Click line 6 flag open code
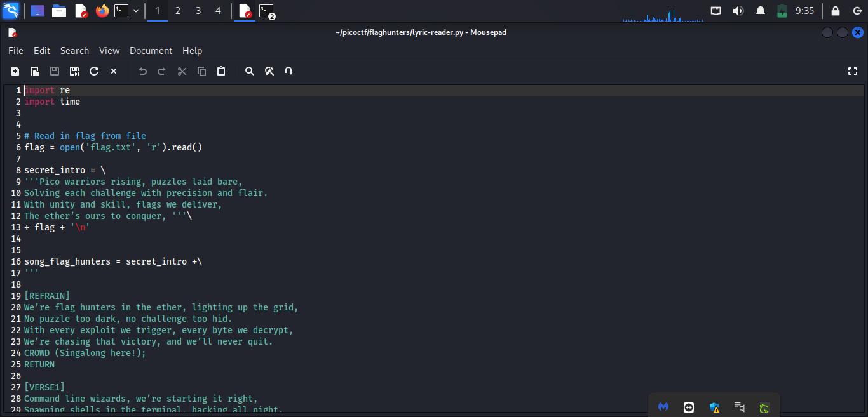This screenshot has width=868, height=417. (x=113, y=147)
